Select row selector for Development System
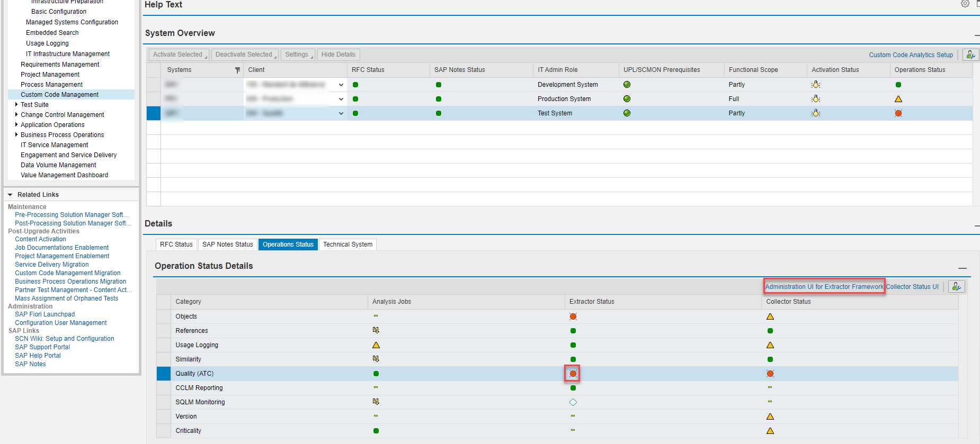This screenshot has height=444, width=980. (x=154, y=85)
